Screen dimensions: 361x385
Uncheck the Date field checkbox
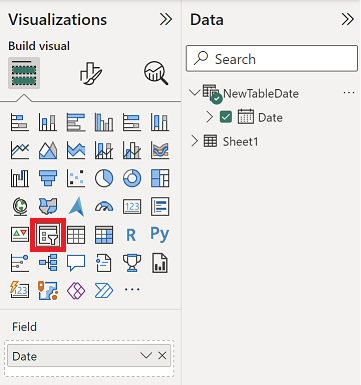pyautogui.click(x=226, y=117)
